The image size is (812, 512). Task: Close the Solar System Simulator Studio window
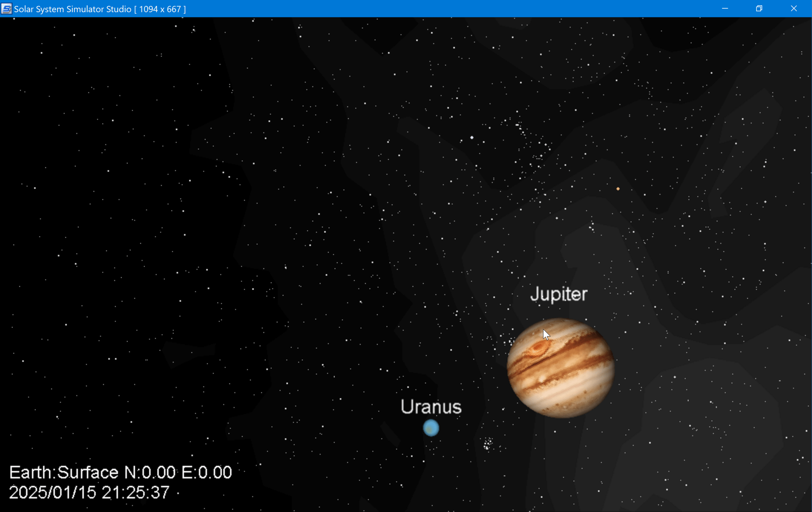pos(794,8)
